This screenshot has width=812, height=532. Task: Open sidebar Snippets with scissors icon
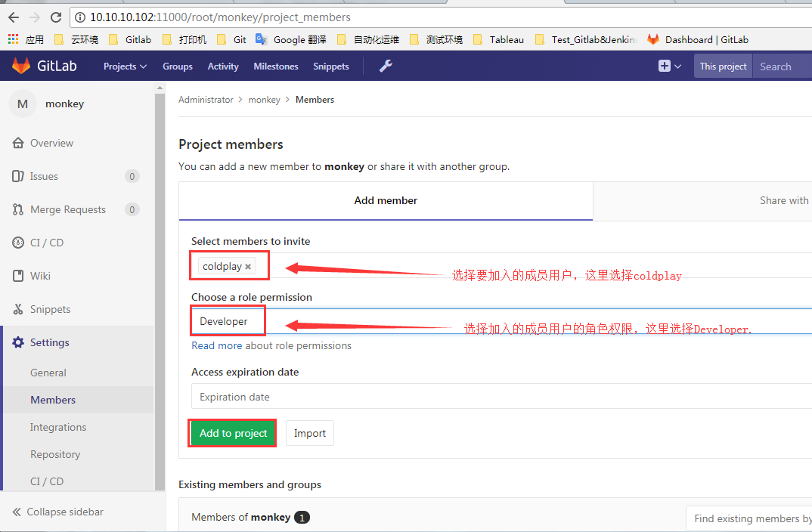pyautogui.click(x=50, y=309)
